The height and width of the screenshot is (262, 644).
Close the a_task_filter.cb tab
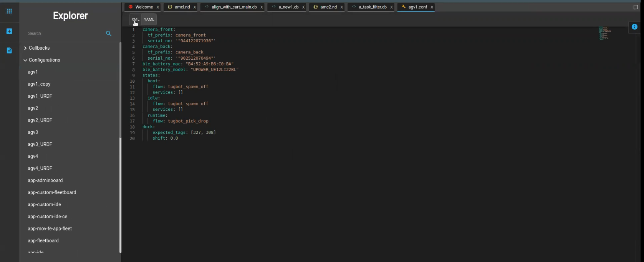[x=391, y=7]
